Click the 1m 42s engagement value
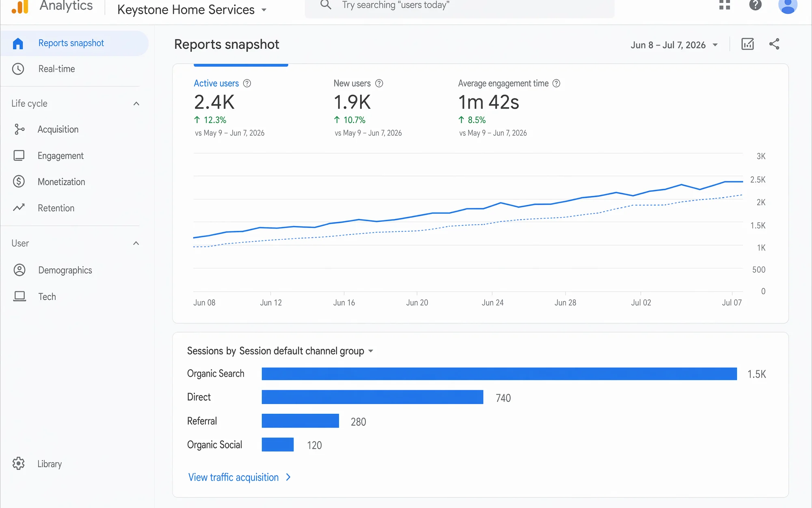812x508 pixels. pyautogui.click(x=488, y=102)
